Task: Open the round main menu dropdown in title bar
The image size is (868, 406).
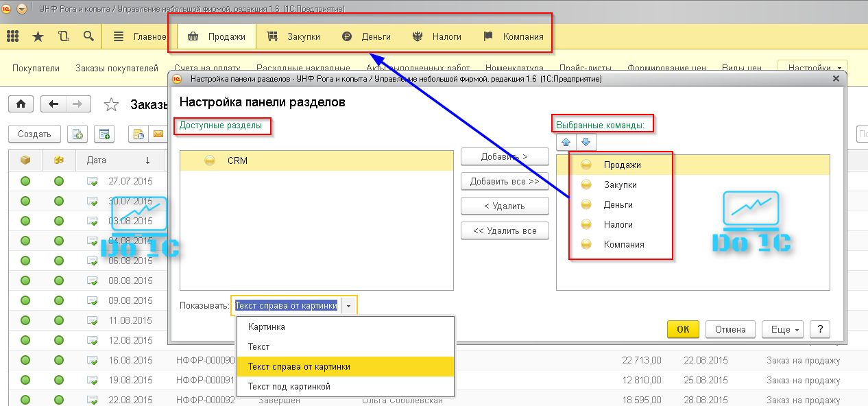Action: tap(22, 9)
